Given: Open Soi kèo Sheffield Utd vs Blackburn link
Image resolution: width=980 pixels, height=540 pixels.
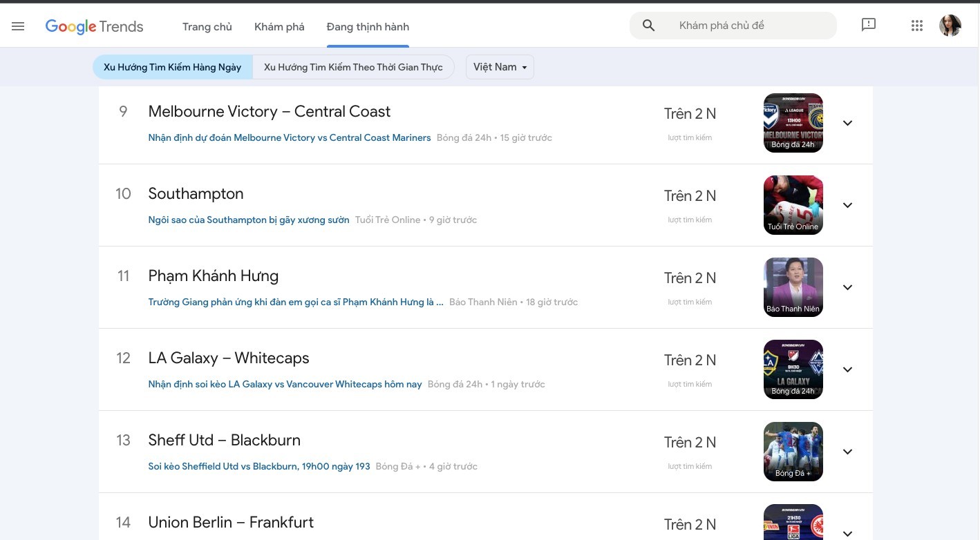Looking at the screenshot, I should 259,466.
